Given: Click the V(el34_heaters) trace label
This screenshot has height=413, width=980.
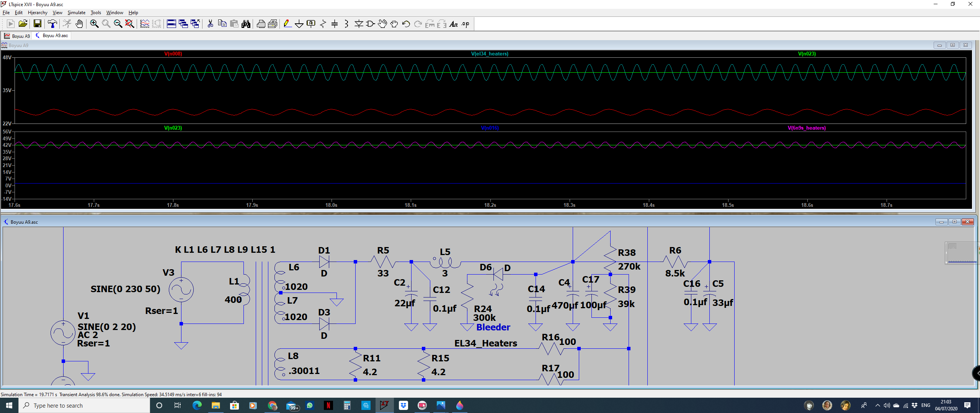Looking at the screenshot, I should coord(490,54).
